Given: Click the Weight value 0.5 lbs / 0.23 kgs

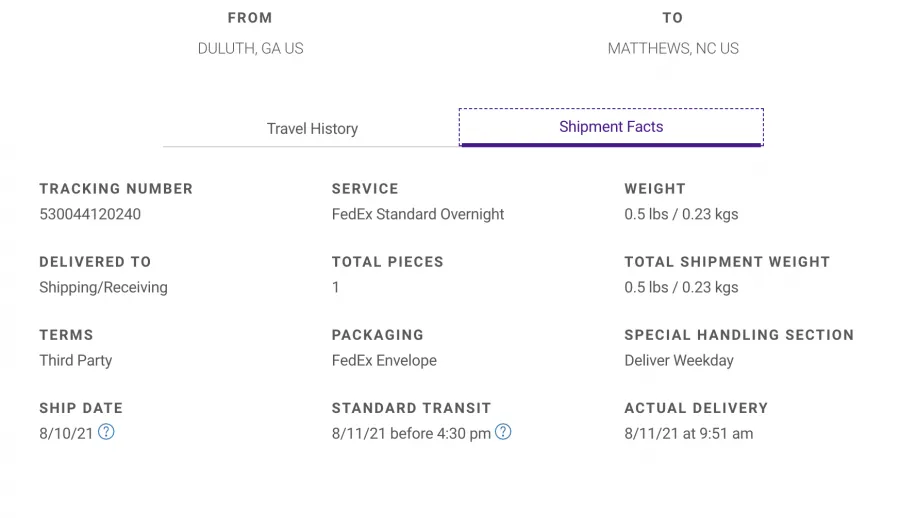Looking at the screenshot, I should (681, 214).
